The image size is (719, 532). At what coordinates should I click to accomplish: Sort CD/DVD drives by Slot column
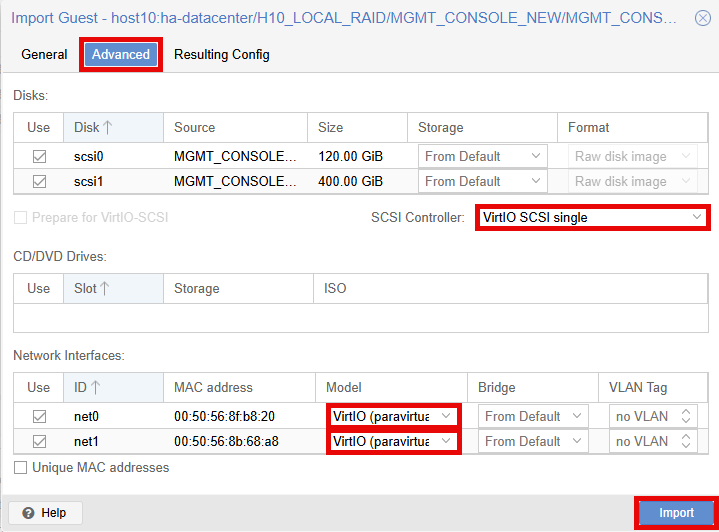102,288
